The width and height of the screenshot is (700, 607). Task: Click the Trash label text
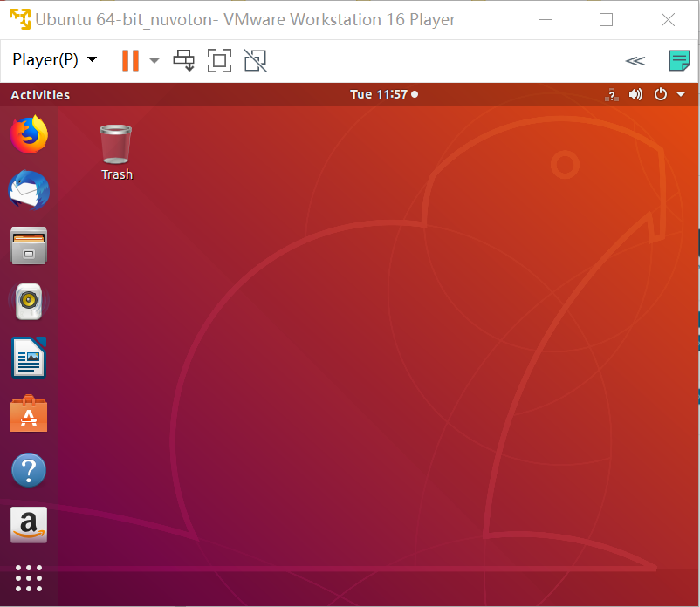117,174
